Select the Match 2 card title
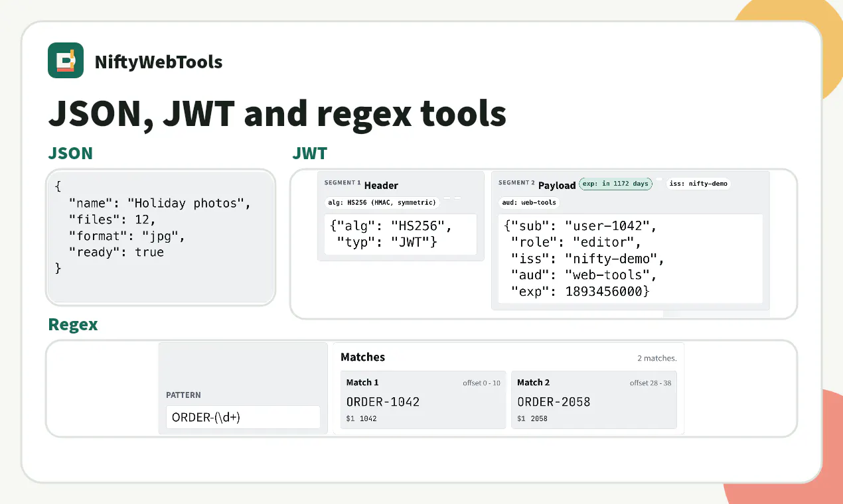The height and width of the screenshot is (504, 843). 534,383
